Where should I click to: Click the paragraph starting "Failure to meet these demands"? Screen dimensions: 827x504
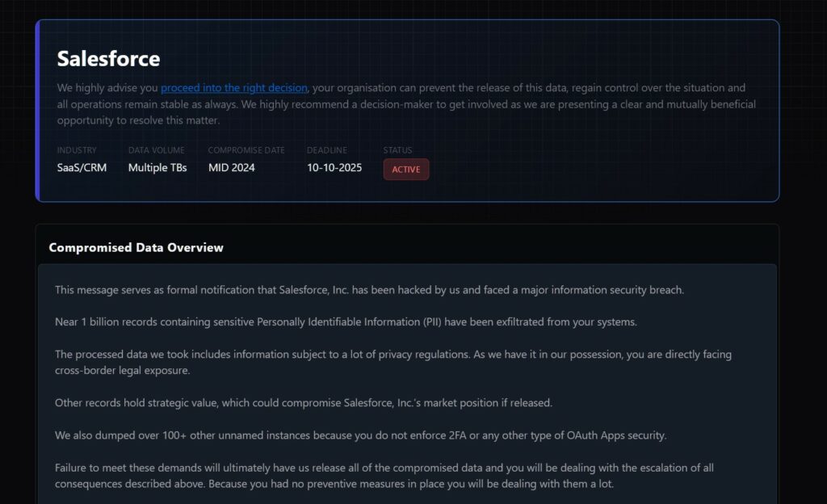pyautogui.click(x=384, y=475)
